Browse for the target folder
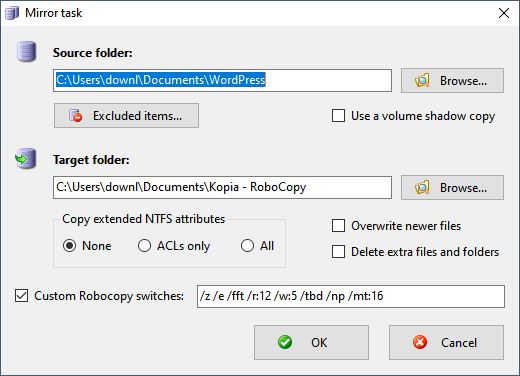This screenshot has height=376, width=520. pos(452,188)
